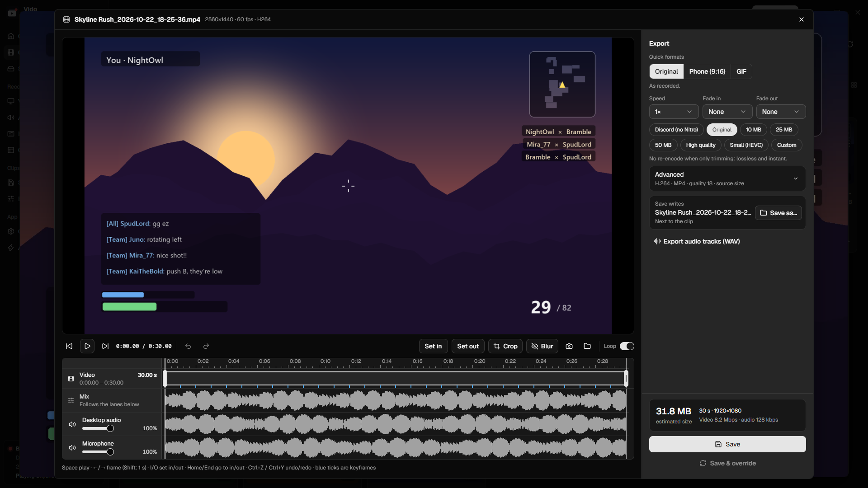Screen dimensions: 868x488
Task: Open the Fade in dropdown
Action: coord(727,112)
